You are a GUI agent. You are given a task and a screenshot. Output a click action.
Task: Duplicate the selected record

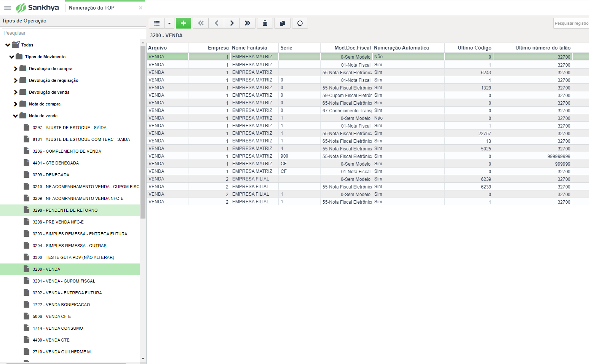(283, 23)
